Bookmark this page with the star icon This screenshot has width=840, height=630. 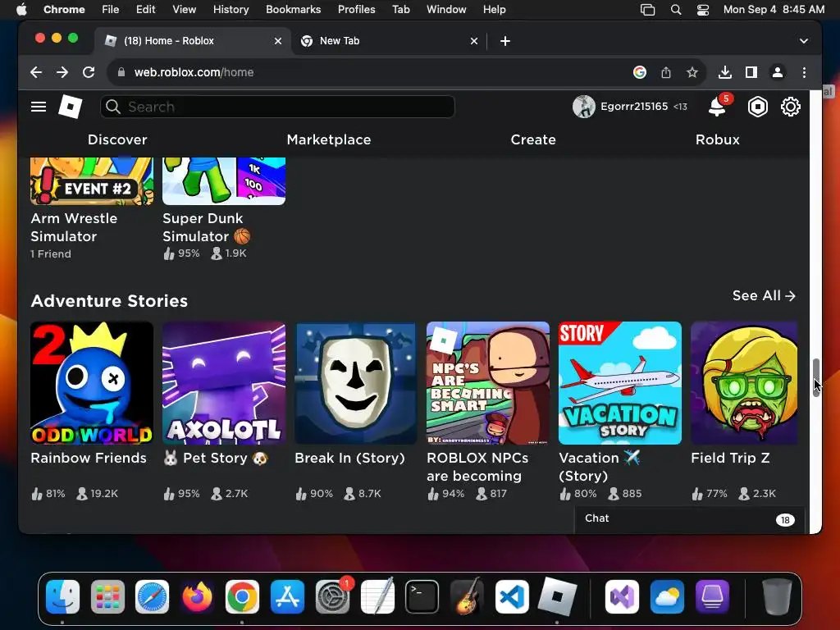click(x=692, y=72)
